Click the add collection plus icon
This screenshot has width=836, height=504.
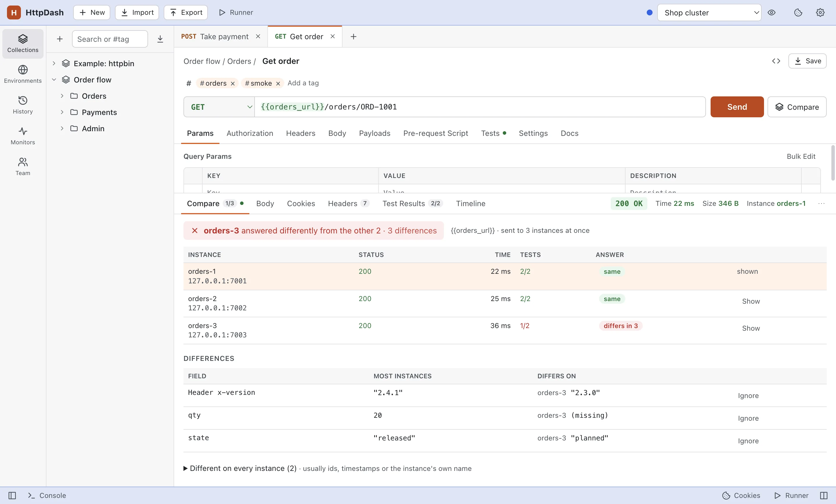click(60, 39)
